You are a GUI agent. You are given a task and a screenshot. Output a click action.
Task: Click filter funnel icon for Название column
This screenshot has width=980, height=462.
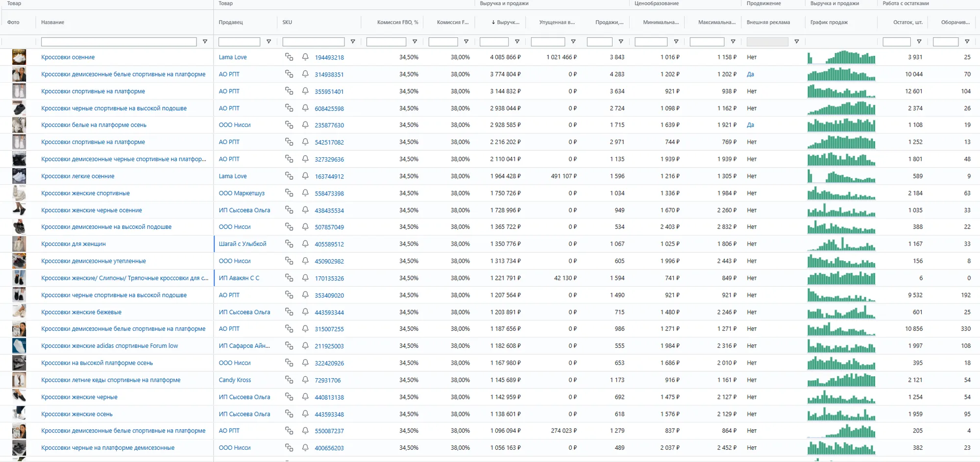tap(205, 42)
